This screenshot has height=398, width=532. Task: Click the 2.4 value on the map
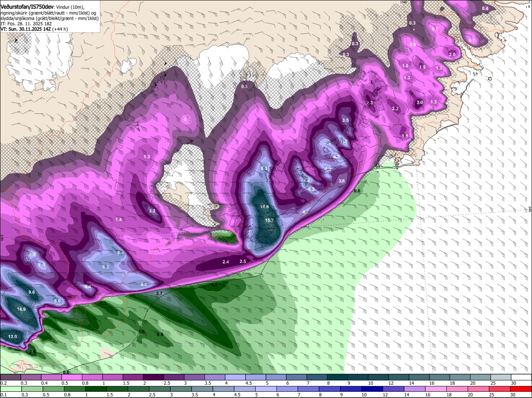[x=226, y=262]
